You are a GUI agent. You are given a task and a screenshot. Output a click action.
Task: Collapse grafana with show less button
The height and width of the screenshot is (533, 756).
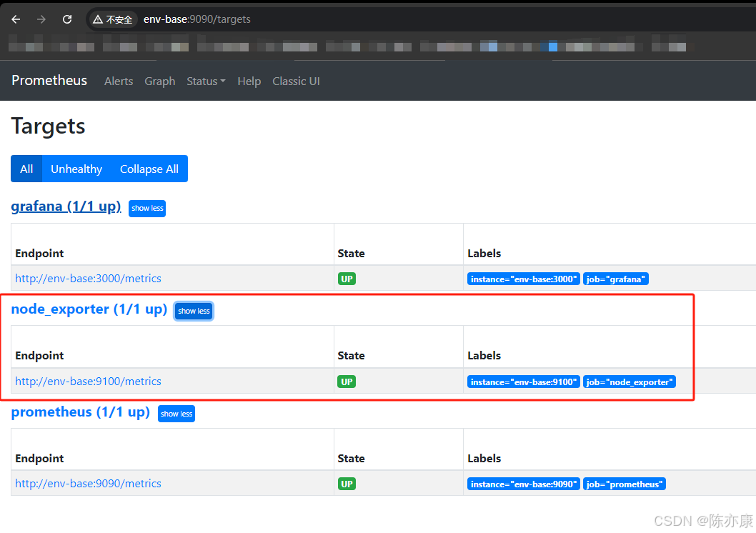(147, 208)
